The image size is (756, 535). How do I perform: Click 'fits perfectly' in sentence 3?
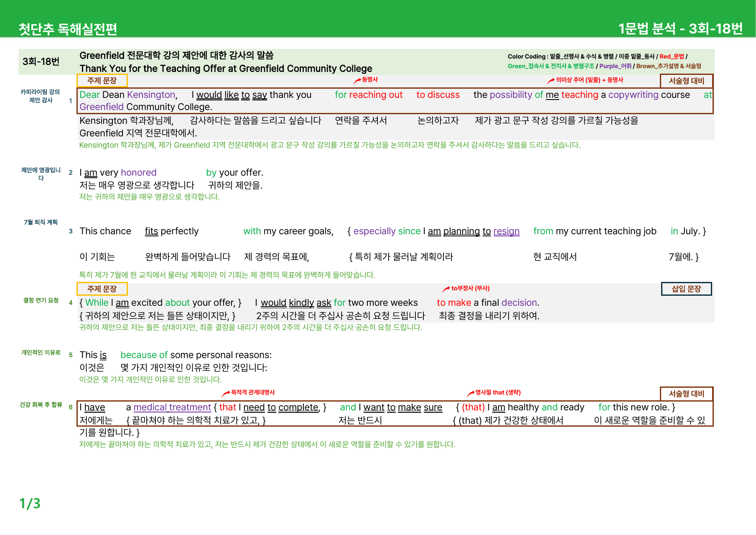(x=172, y=231)
